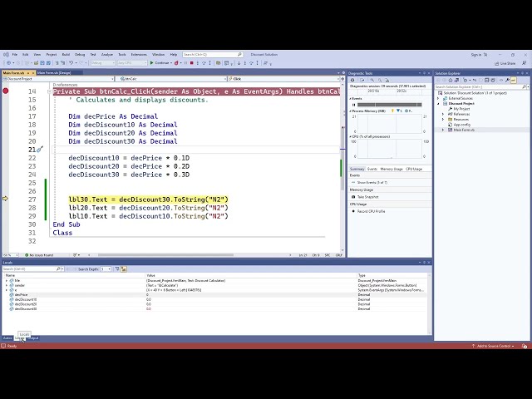Select the decPrice row in Locals

point(216,295)
